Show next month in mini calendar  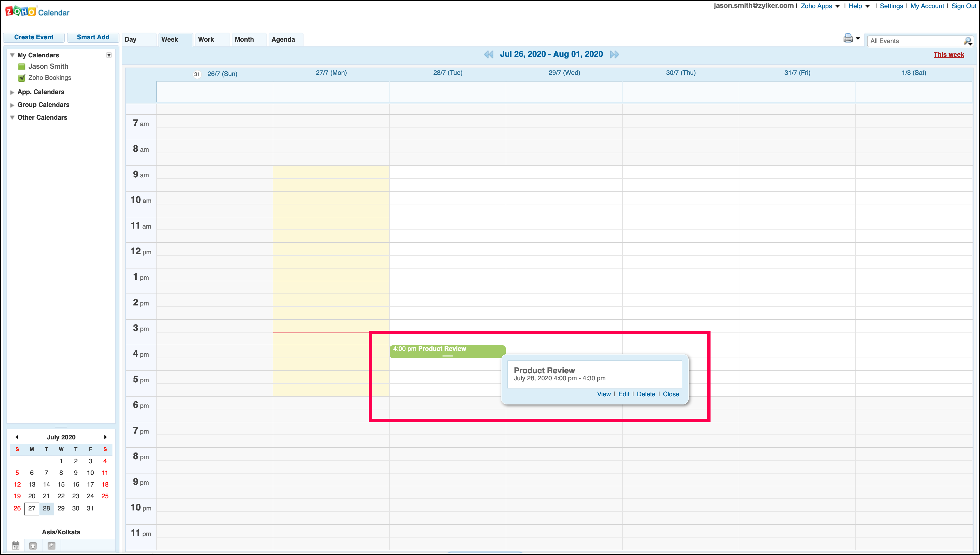click(x=105, y=437)
